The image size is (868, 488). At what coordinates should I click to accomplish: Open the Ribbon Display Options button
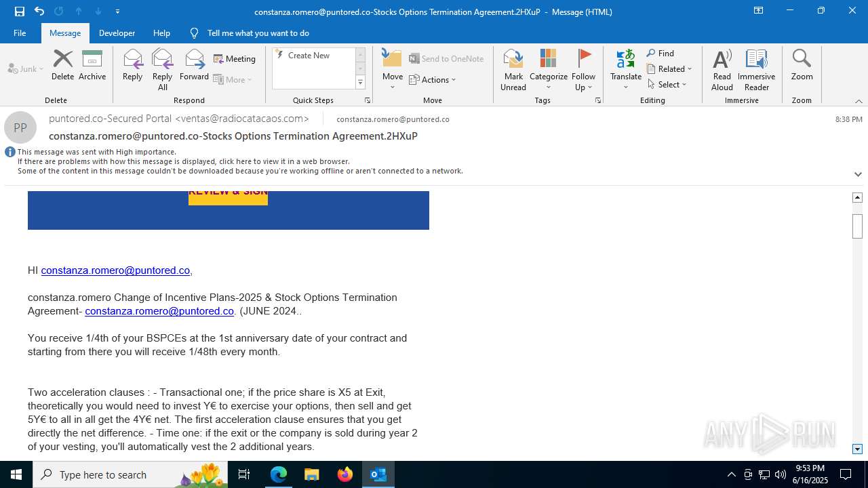tap(758, 11)
